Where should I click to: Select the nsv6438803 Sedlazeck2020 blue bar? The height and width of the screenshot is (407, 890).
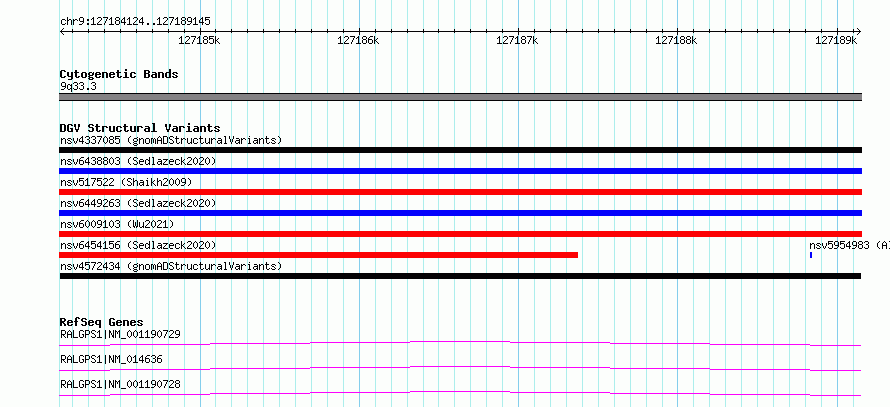[460, 171]
